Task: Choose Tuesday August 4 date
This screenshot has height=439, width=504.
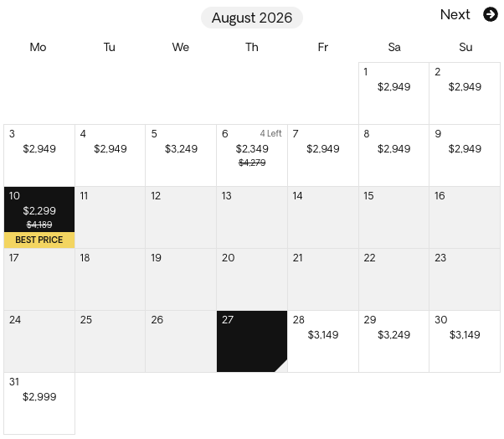Action: (x=110, y=155)
